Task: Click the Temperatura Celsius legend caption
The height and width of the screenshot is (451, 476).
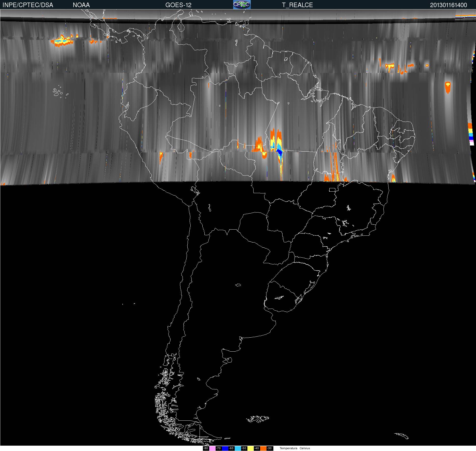Action: tap(295, 448)
